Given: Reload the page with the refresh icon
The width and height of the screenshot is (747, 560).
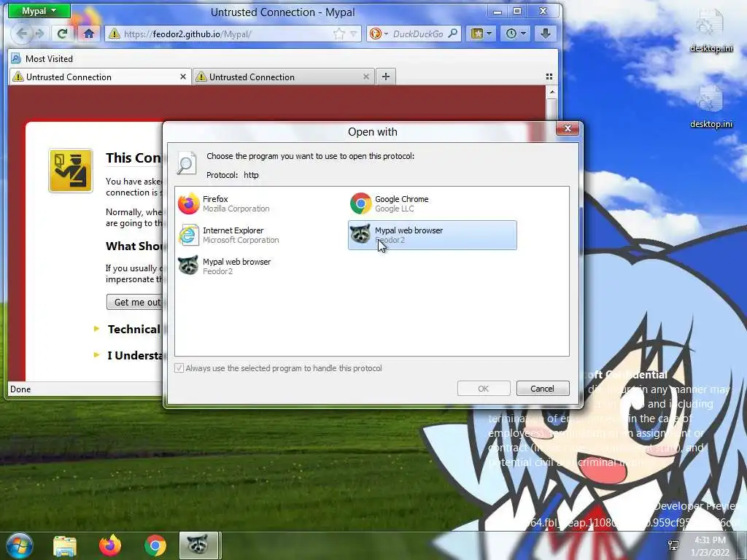Looking at the screenshot, I should click(62, 34).
